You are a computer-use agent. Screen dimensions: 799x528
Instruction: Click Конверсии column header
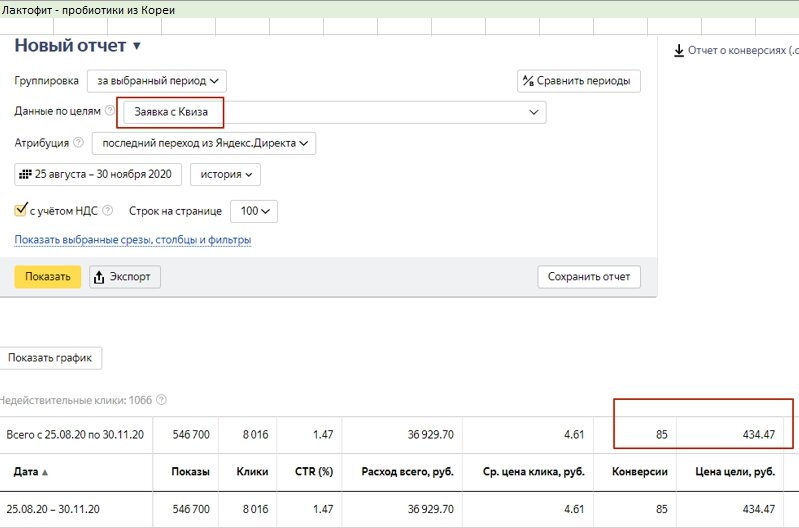click(640, 472)
